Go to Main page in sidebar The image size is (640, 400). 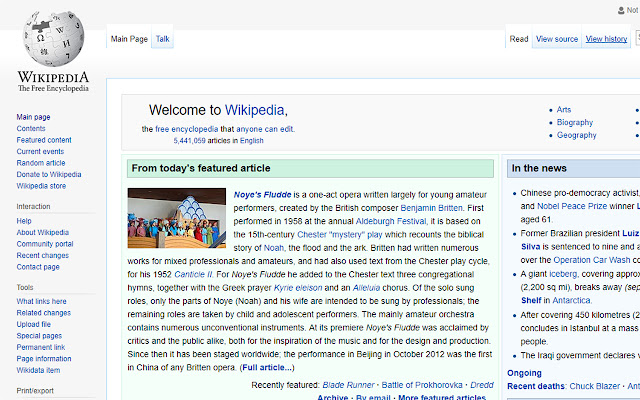click(x=33, y=117)
